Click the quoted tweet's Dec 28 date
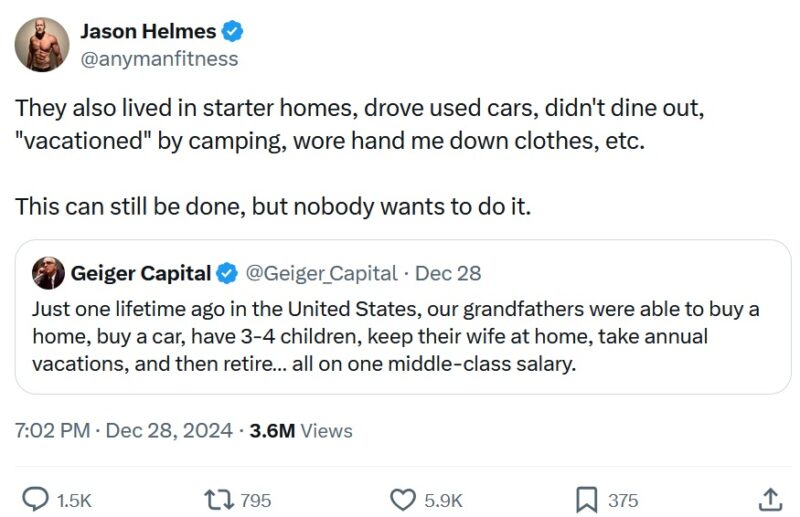Viewport: 800px width, 517px height. tap(448, 273)
